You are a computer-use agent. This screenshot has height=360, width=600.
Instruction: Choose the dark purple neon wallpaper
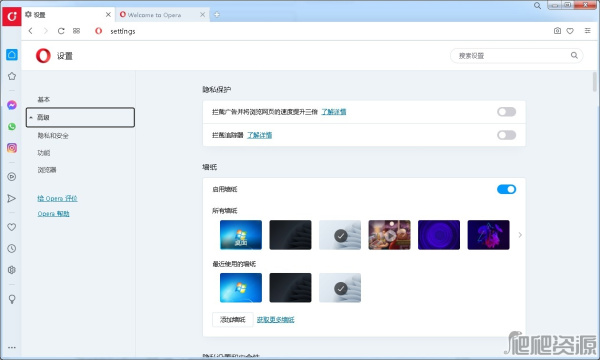tap(489, 235)
